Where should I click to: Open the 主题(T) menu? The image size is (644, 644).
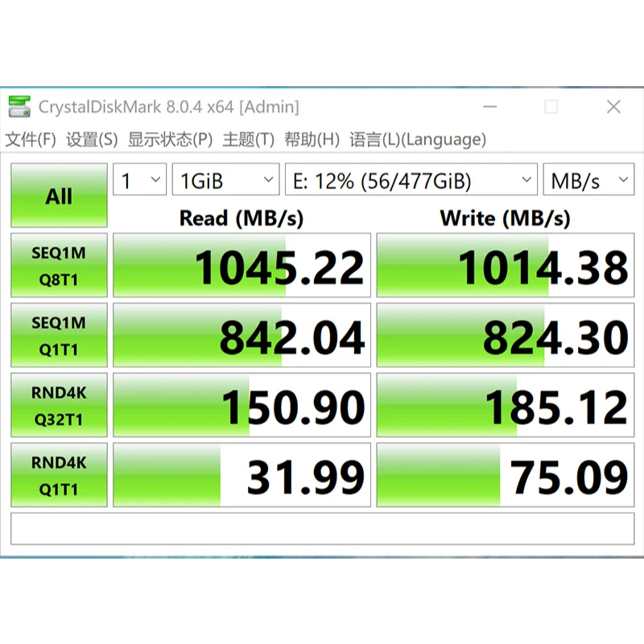point(248,139)
